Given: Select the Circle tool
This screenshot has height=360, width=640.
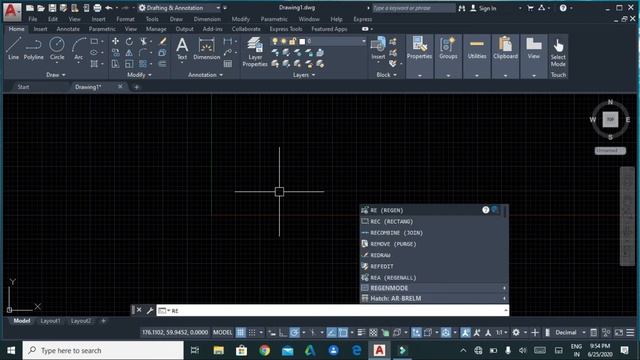Looking at the screenshot, I should pos(57,49).
